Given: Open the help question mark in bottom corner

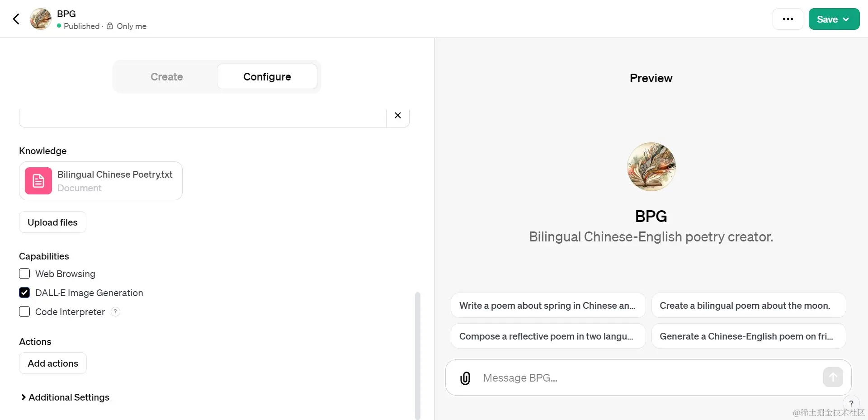Looking at the screenshot, I should [x=851, y=403].
